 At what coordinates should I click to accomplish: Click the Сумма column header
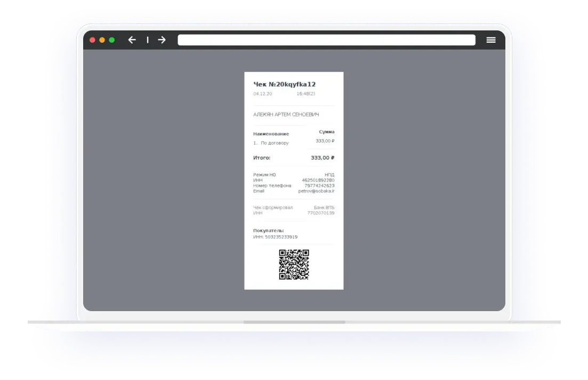(x=326, y=132)
